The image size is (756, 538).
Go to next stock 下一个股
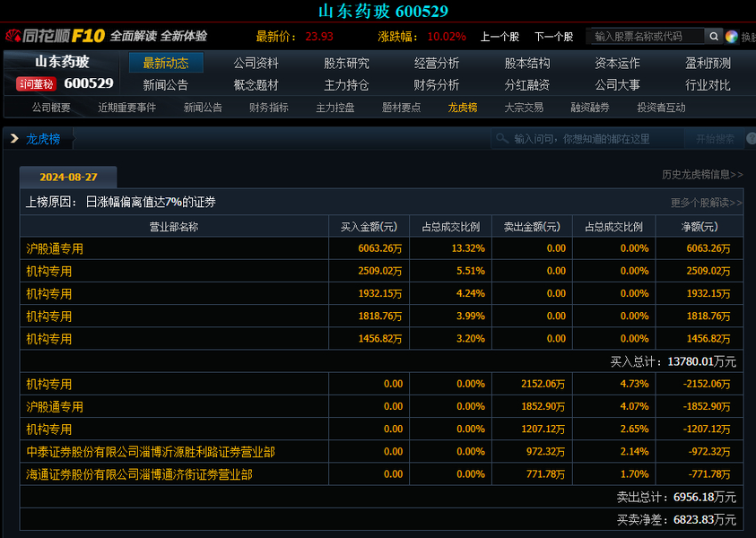pyautogui.click(x=553, y=37)
